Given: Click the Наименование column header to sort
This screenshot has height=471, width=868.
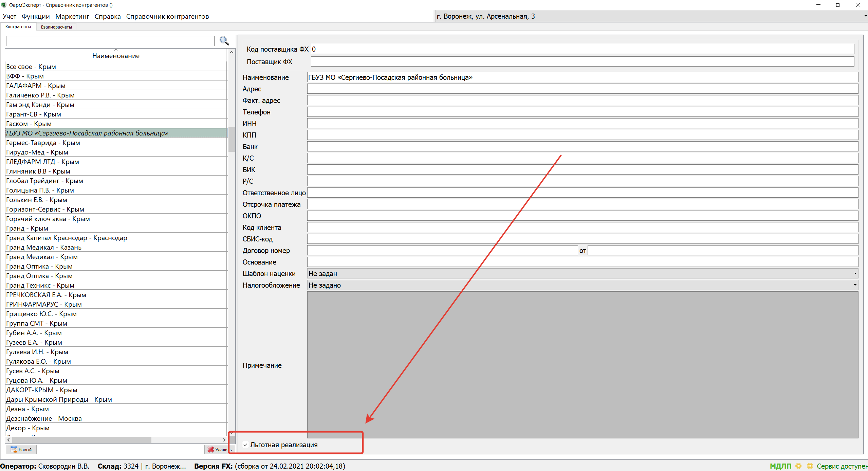Looking at the screenshot, I should pyautogui.click(x=116, y=56).
